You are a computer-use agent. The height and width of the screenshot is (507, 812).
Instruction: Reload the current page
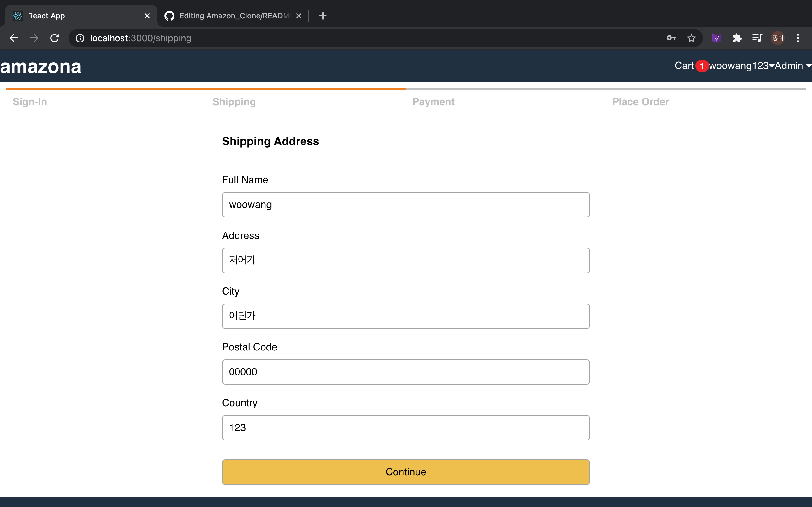pyautogui.click(x=55, y=38)
